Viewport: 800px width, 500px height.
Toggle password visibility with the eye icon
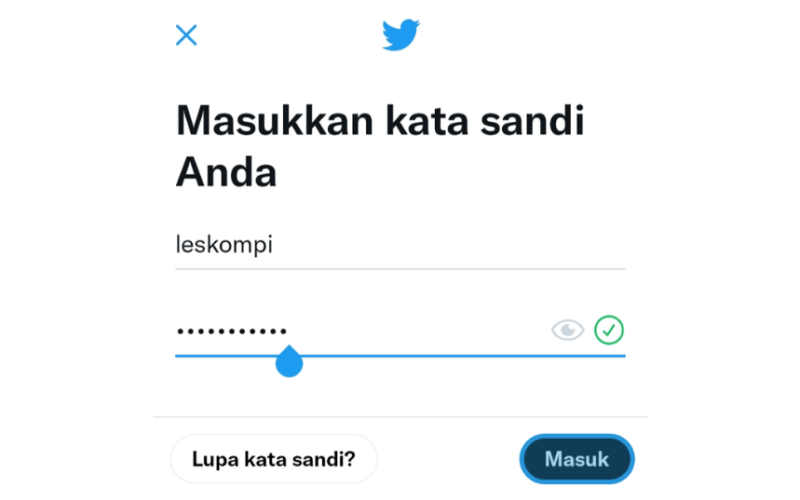coord(567,330)
